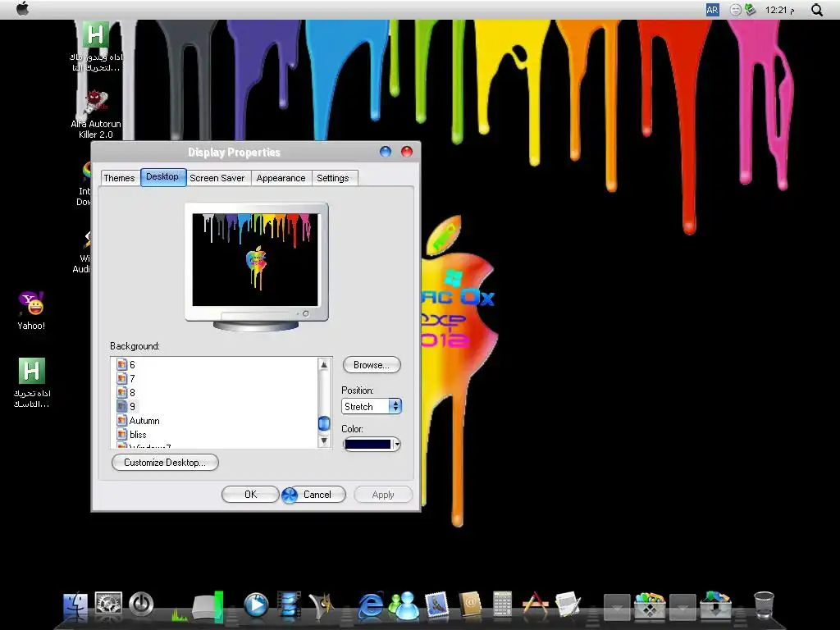This screenshot has height=630, width=840.
Task: Close Display Properties with the red button
Action: [407, 152]
